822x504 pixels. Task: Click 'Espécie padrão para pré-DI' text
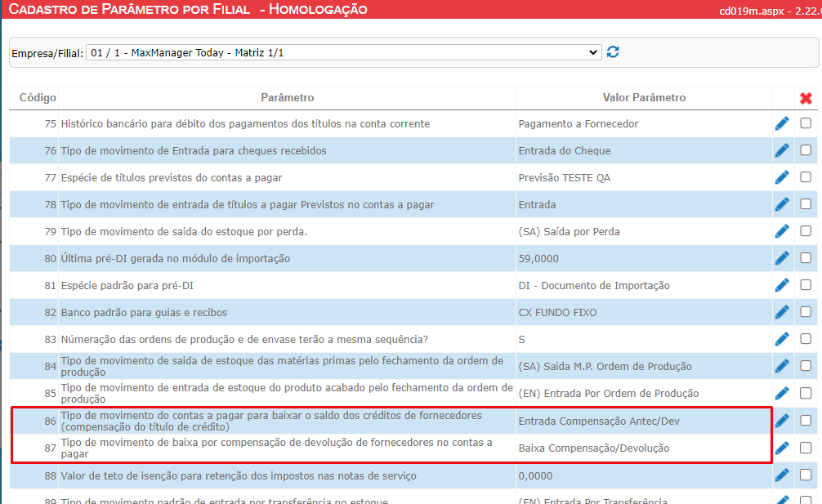click(x=127, y=286)
